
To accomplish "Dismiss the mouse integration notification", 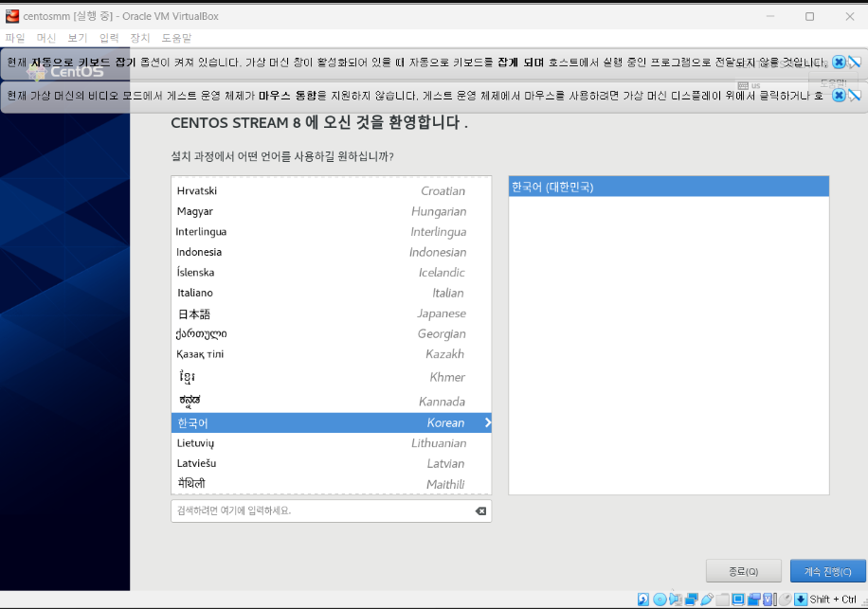I will click(x=840, y=95).
